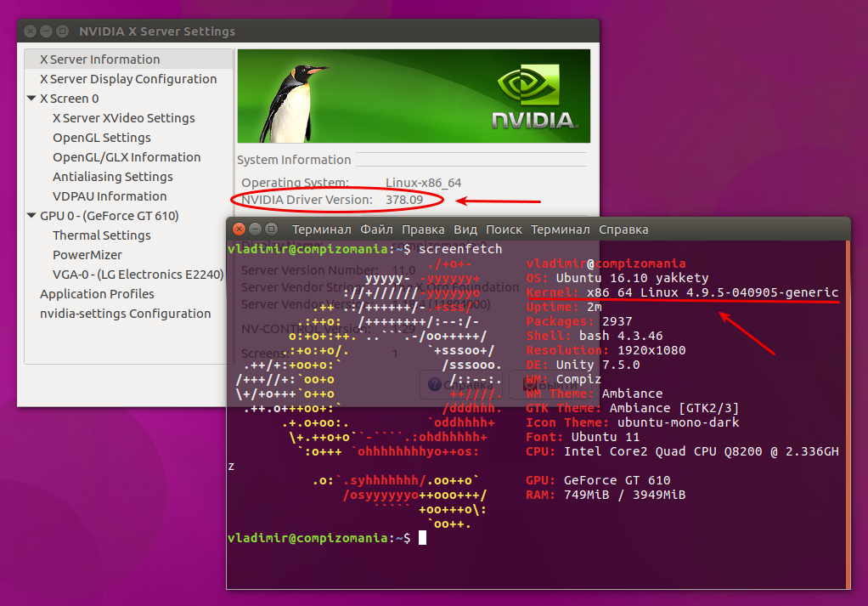This screenshot has width=868, height=606.
Task: Maximize the NVIDIA X Server Settings window
Action: 63,31
